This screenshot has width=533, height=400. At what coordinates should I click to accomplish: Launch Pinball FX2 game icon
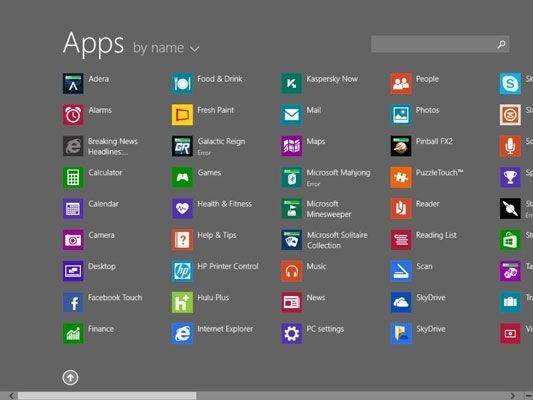tap(401, 146)
